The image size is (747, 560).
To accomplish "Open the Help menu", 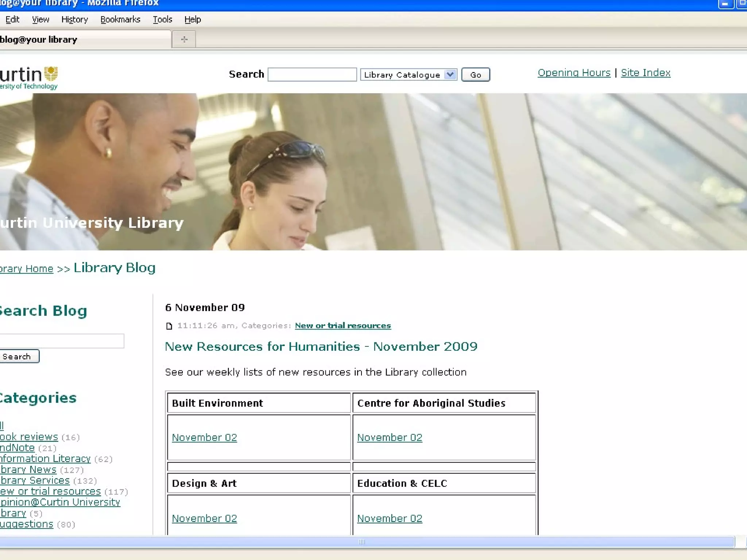I will [x=192, y=20].
